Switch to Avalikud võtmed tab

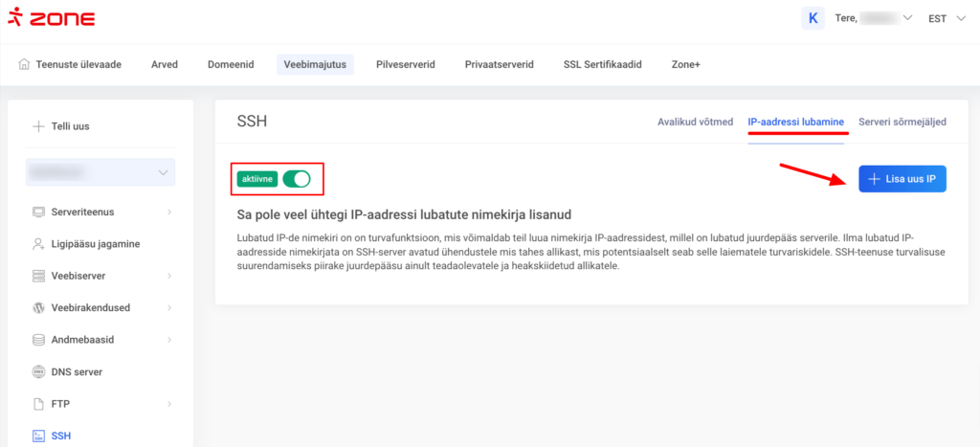tap(695, 122)
